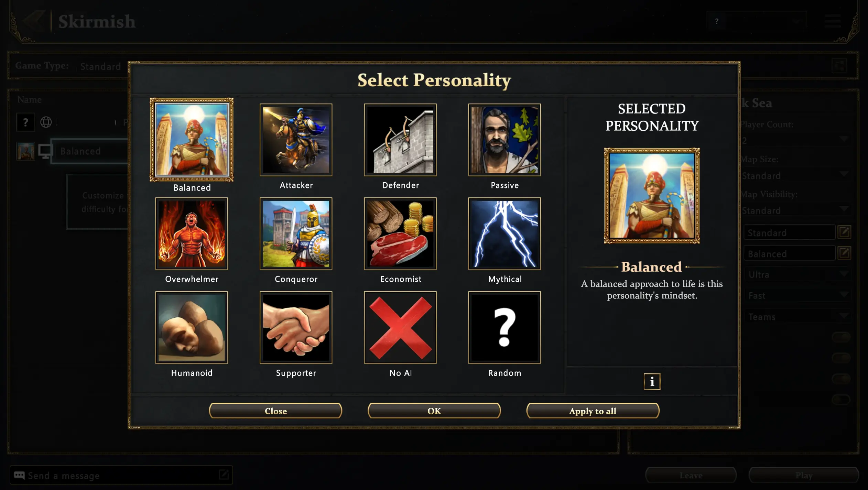Select the Overwhelmer personality icon

[192, 233]
